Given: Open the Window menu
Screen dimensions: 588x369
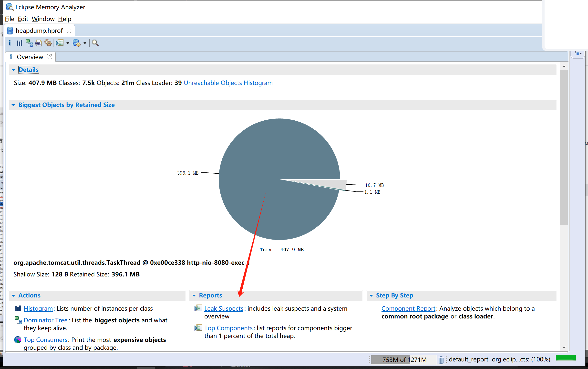Looking at the screenshot, I should [42, 19].
